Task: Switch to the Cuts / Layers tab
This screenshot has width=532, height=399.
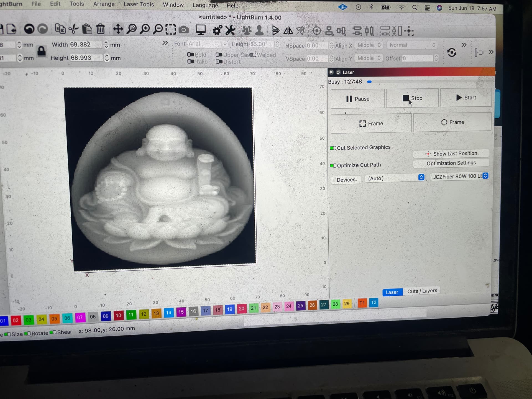Action: tap(422, 291)
